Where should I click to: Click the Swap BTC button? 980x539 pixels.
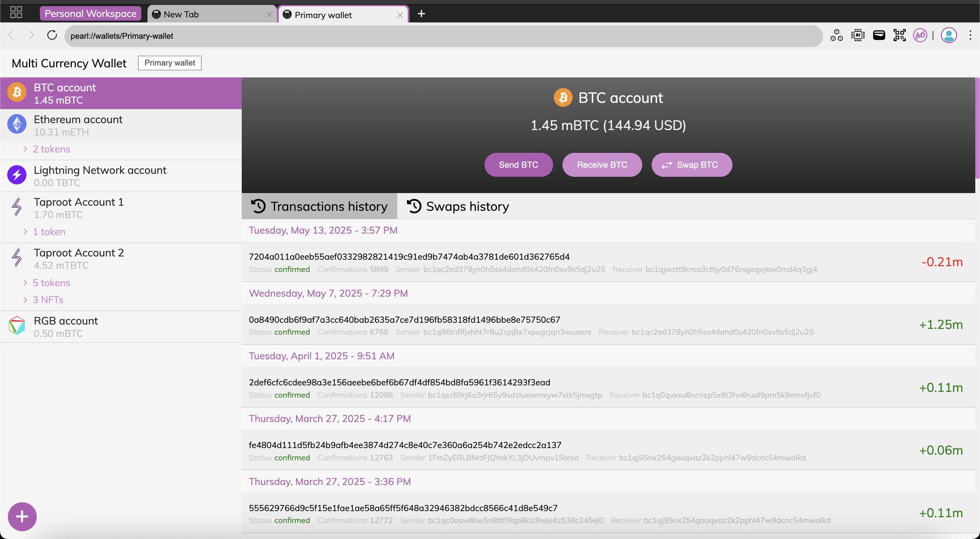point(691,164)
